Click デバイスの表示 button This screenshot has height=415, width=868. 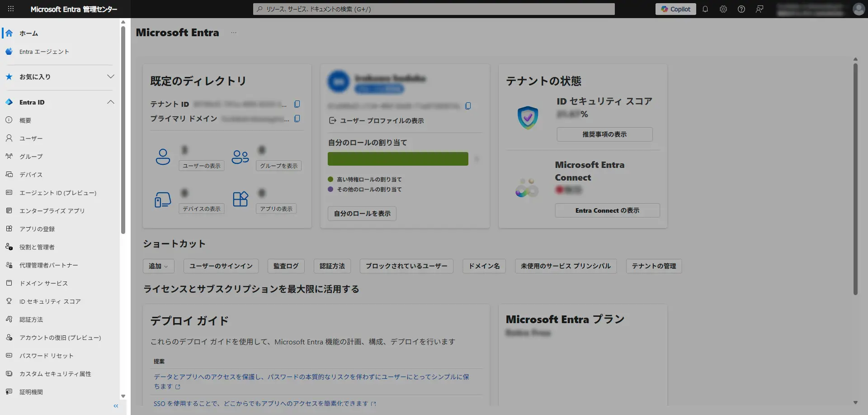(202, 209)
